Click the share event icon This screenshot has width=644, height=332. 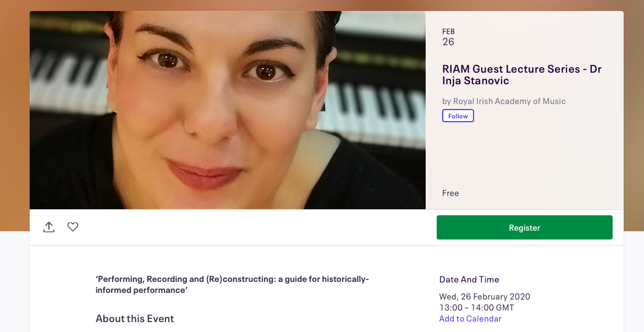tap(49, 227)
